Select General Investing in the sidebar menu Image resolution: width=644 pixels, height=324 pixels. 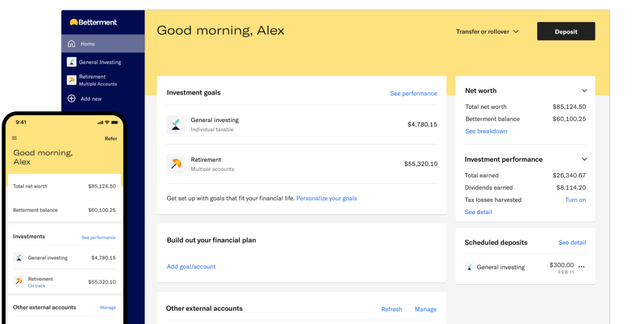click(99, 62)
